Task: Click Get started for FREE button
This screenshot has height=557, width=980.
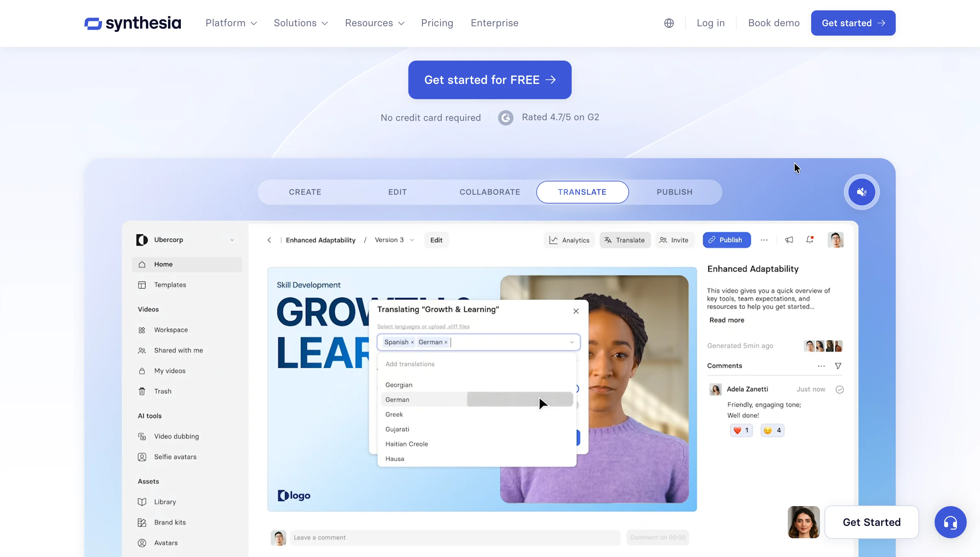Action: click(x=489, y=80)
